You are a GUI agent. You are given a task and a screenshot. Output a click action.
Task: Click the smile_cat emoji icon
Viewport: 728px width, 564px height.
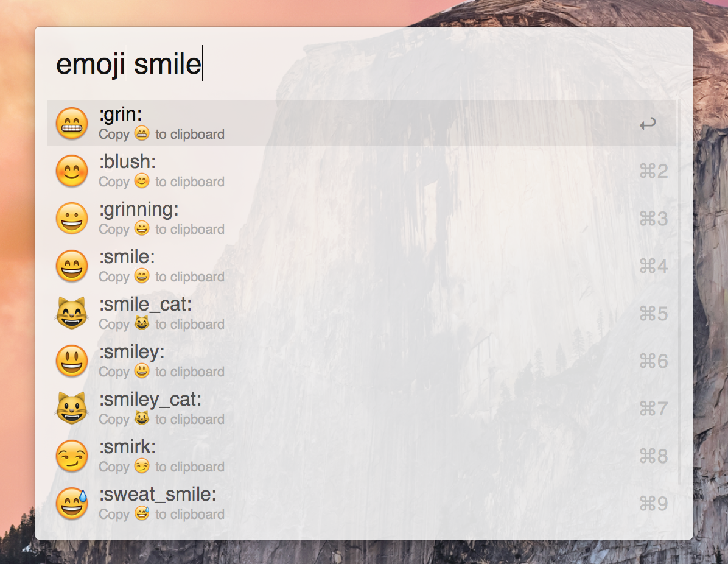coord(72,314)
